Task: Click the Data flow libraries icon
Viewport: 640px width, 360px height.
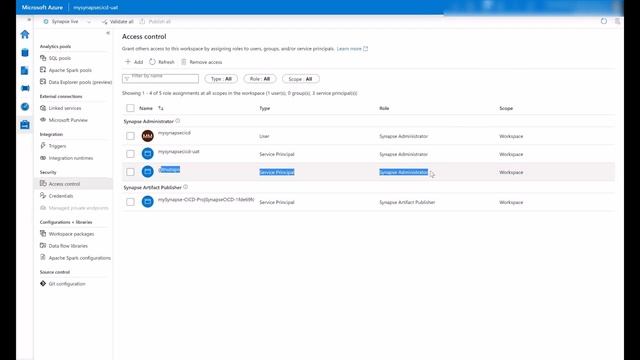Action: point(43,245)
